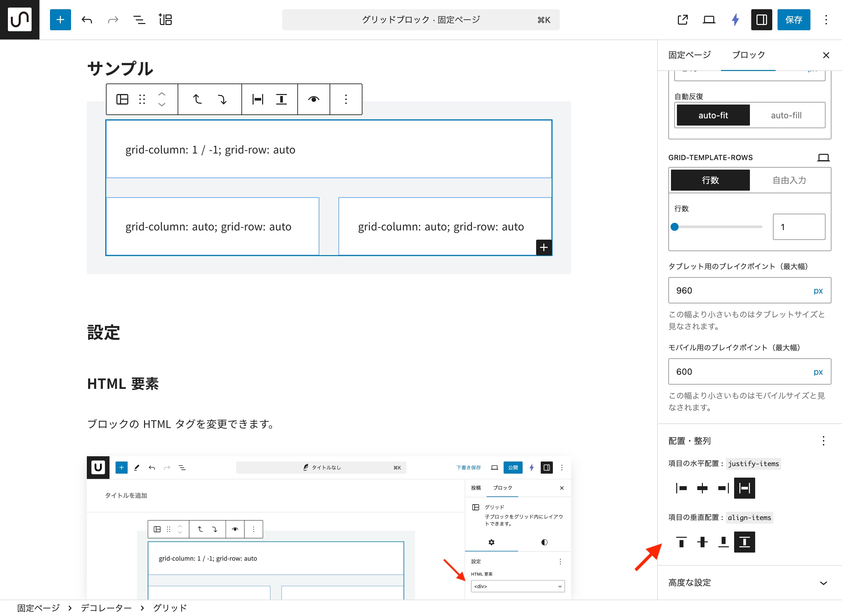Click the stretch justify-items icon in block toolbar

pos(258,99)
